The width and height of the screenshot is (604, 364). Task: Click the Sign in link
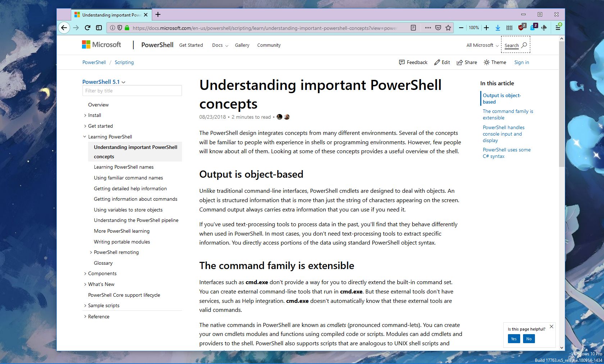point(522,62)
